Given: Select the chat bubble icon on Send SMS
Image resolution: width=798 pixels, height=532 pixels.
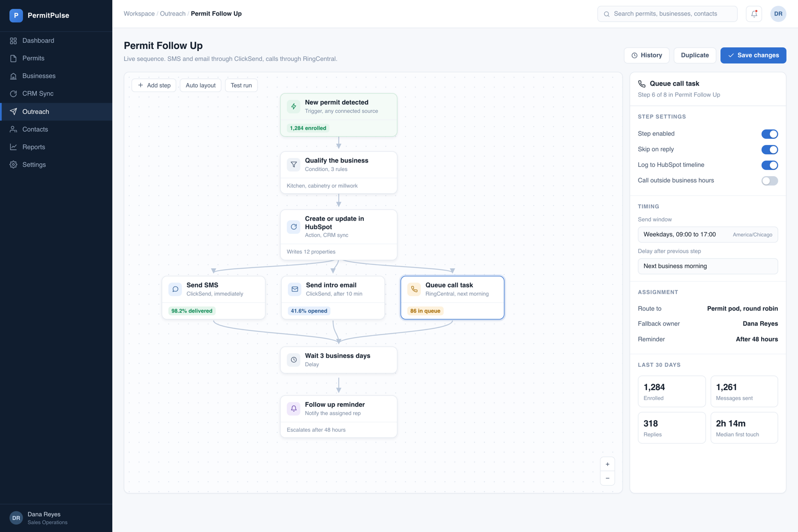Looking at the screenshot, I should [175, 289].
